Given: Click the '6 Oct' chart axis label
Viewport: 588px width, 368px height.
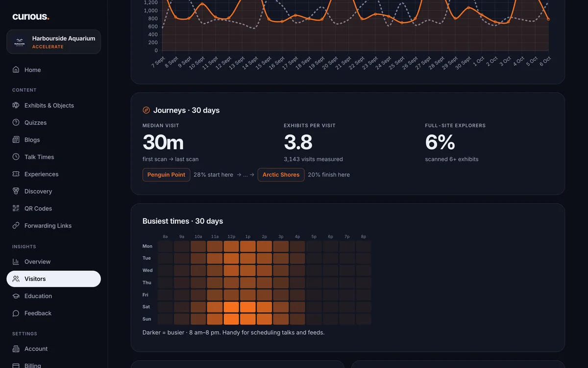Looking at the screenshot, I should point(545,62).
